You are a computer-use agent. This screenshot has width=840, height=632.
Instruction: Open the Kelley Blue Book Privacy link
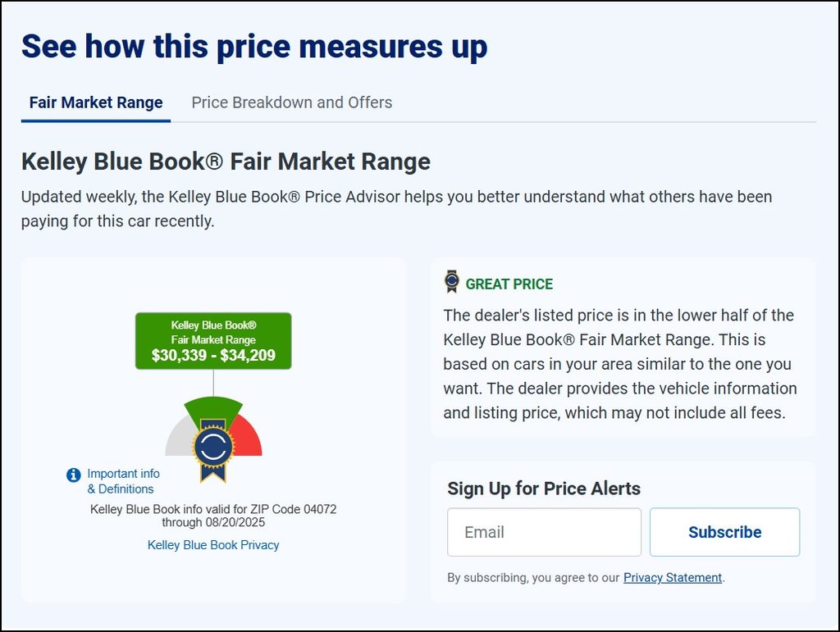pos(213,545)
